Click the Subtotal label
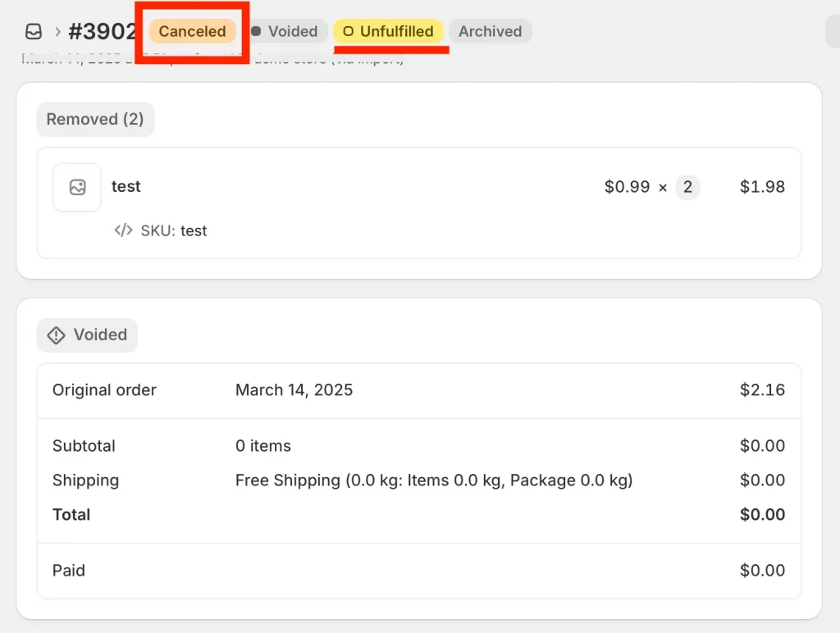The height and width of the screenshot is (633, 840). (84, 445)
